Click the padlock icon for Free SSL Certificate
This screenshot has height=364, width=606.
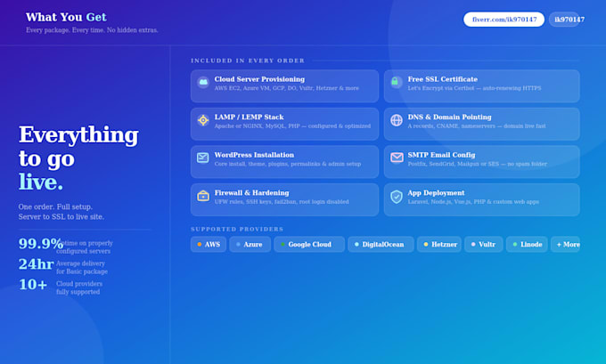pyautogui.click(x=395, y=82)
